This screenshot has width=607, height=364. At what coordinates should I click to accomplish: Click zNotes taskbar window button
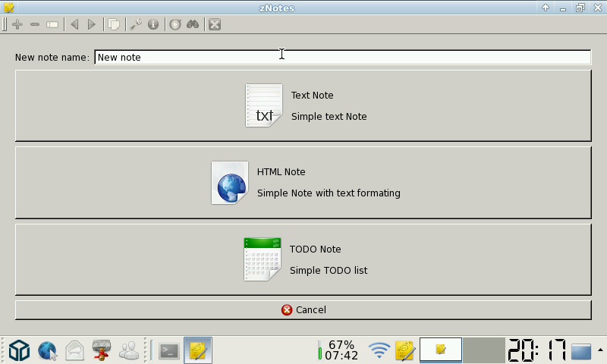click(x=198, y=350)
